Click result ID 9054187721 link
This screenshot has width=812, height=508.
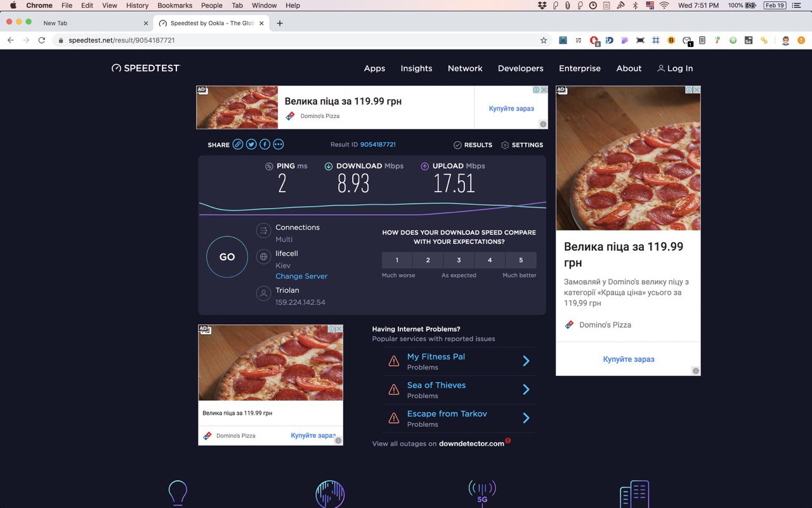[x=378, y=145]
